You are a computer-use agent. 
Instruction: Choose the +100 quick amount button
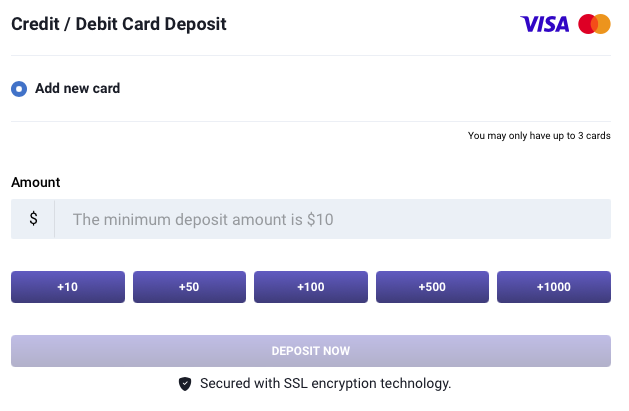pos(311,287)
